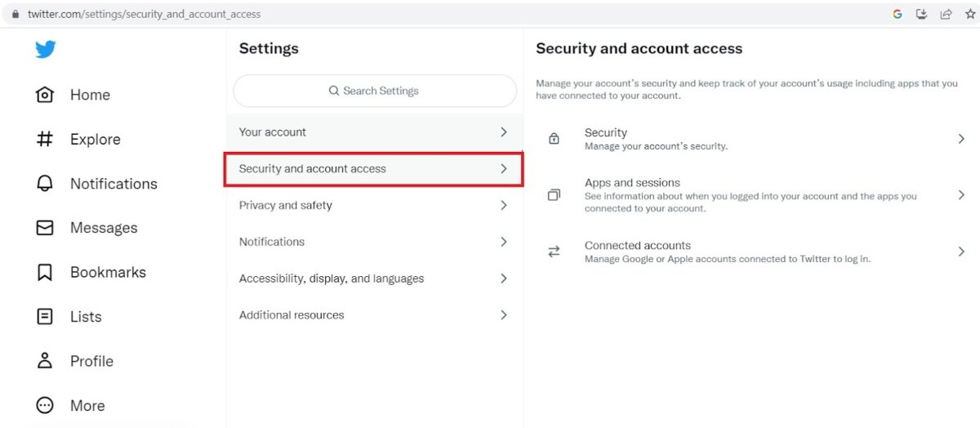Click the Search Settings field
The height and width of the screenshot is (428, 980).
(x=375, y=91)
